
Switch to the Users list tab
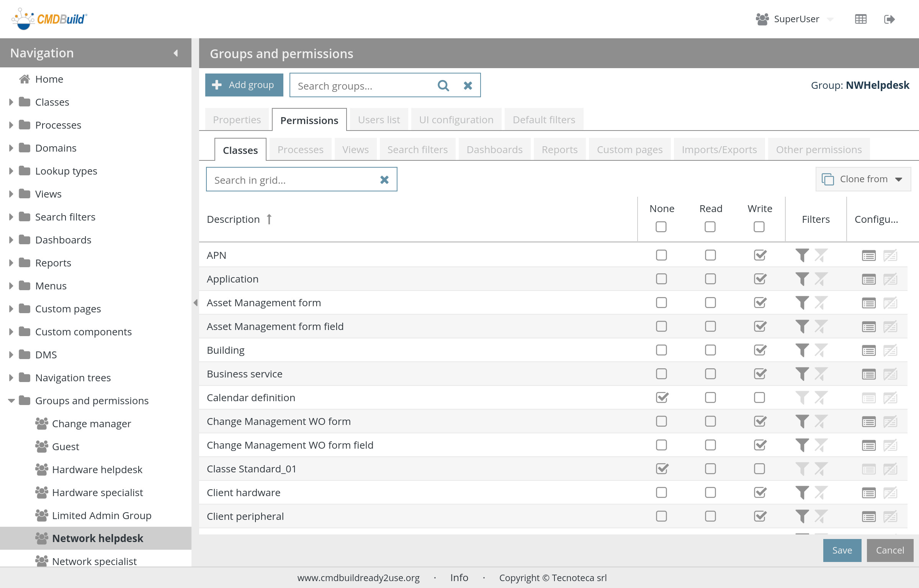(x=379, y=120)
